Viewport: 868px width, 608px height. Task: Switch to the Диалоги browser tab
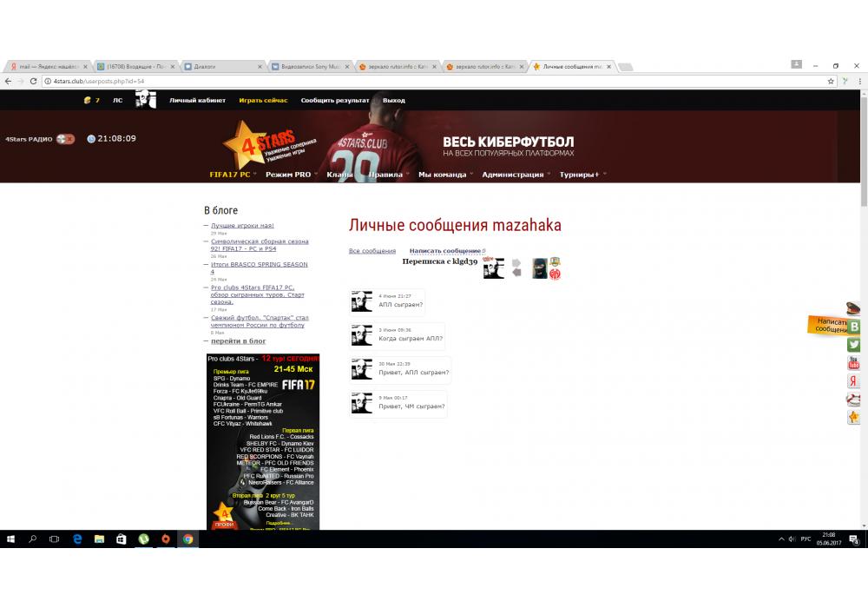[221, 66]
